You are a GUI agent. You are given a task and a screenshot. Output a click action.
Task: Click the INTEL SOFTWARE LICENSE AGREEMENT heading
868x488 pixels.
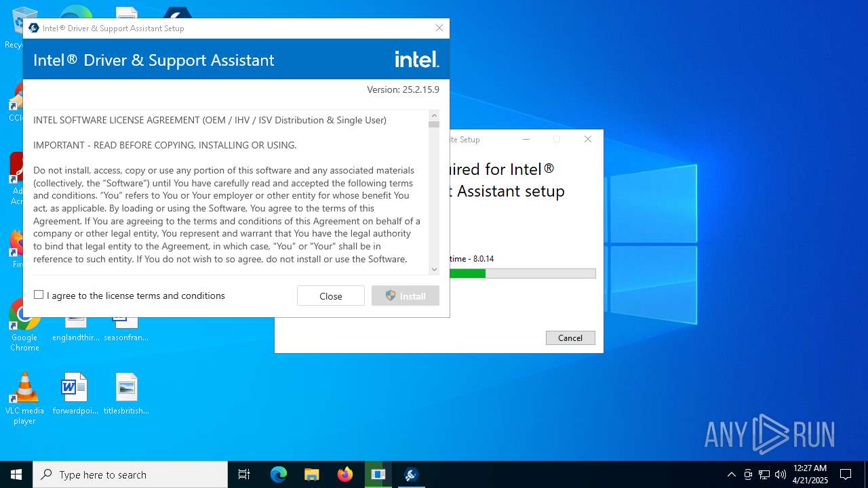(210, 120)
